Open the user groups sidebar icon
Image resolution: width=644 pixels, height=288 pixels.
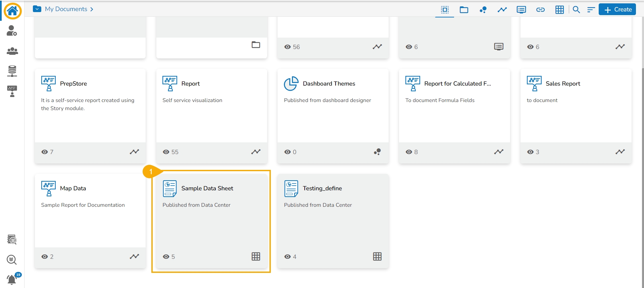point(12,51)
